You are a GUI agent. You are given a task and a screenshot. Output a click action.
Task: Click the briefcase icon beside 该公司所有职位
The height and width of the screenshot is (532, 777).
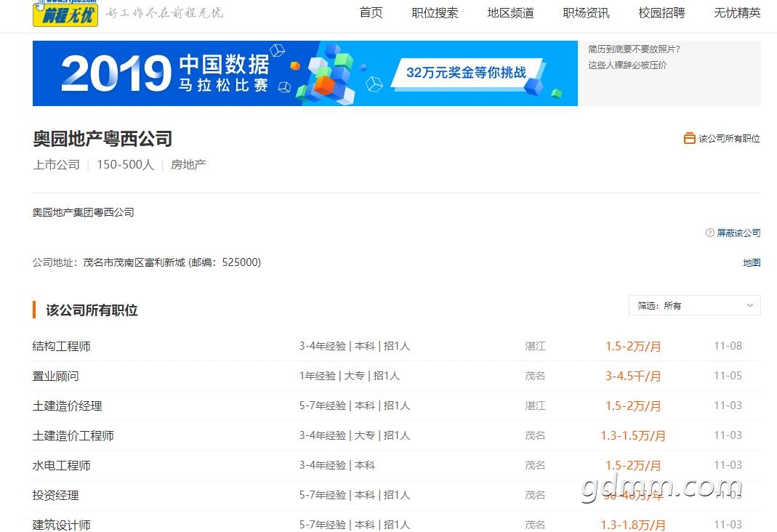click(x=689, y=138)
